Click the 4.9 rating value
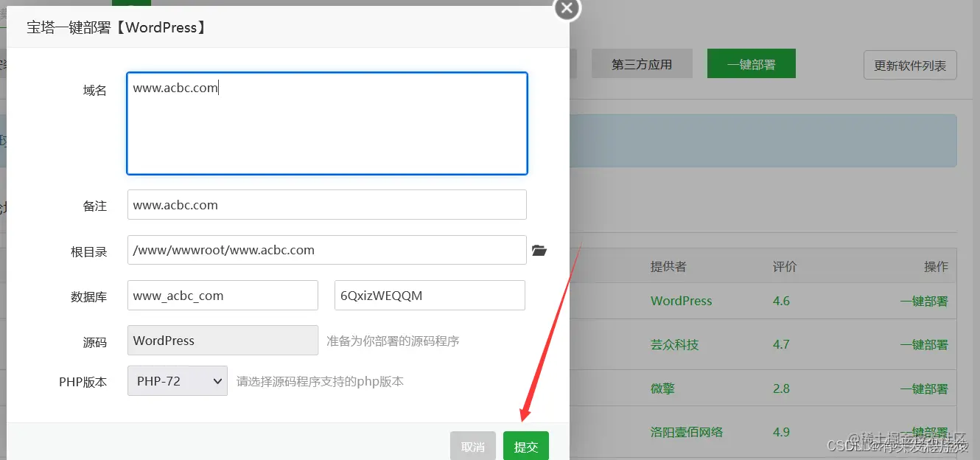This screenshot has width=980, height=460. [x=781, y=432]
